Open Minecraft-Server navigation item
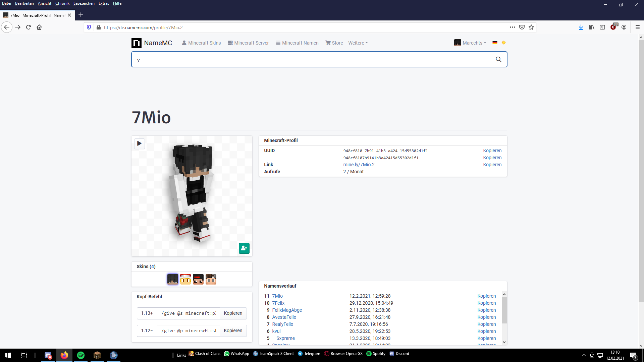Image resolution: width=644 pixels, height=362 pixels. coord(248,43)
